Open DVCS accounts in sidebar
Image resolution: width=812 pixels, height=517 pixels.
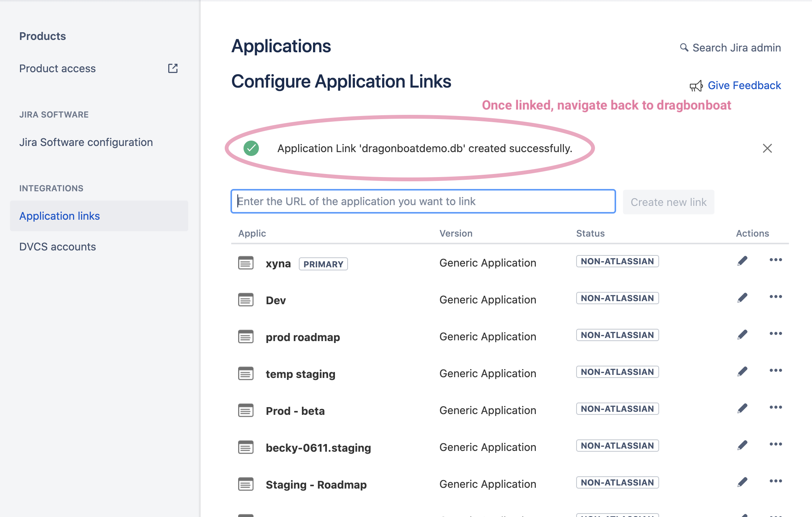click(58, 247)
